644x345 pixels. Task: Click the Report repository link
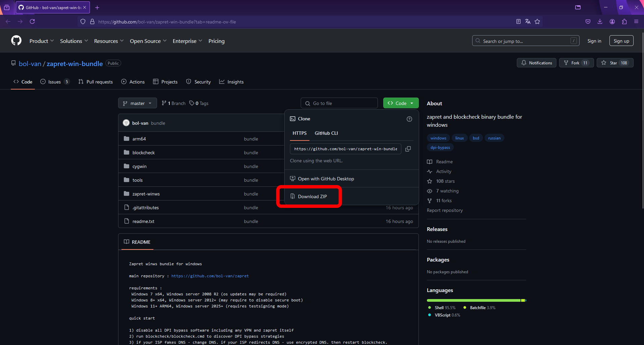(445, 210)
